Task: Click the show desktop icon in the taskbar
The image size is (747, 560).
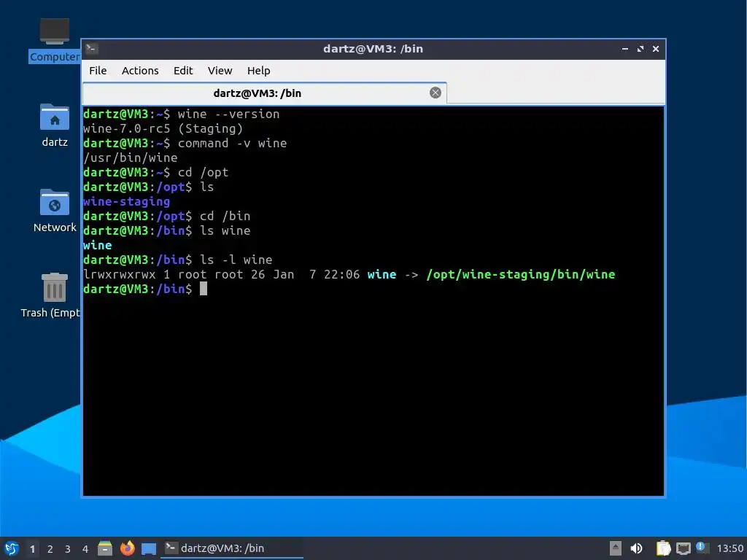Action: tap(149, 548)
